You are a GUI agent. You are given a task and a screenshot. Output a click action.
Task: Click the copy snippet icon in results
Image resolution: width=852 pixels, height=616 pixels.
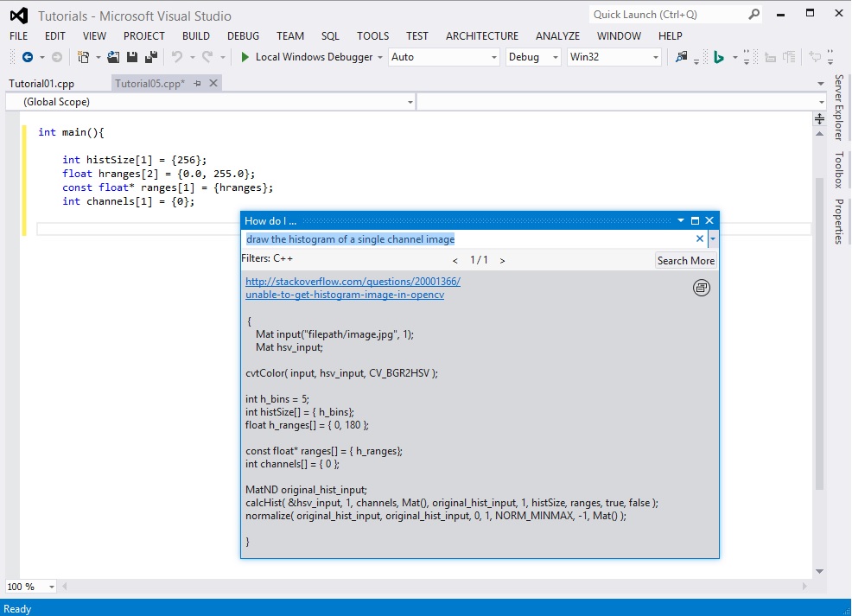702,288
